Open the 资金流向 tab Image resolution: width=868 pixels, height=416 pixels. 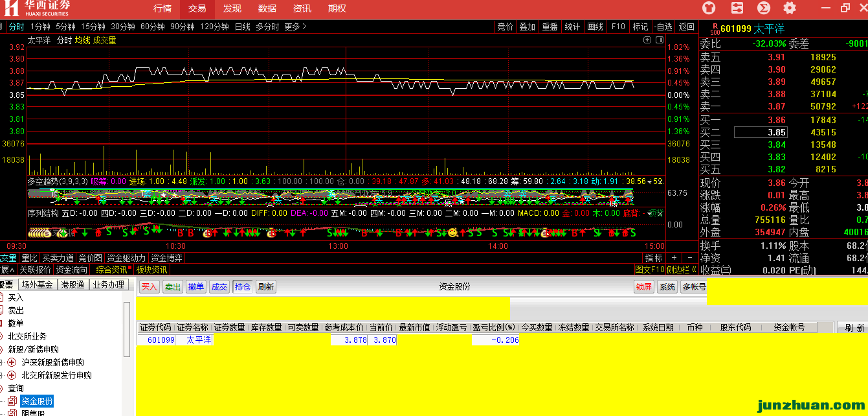pos(71,270)
